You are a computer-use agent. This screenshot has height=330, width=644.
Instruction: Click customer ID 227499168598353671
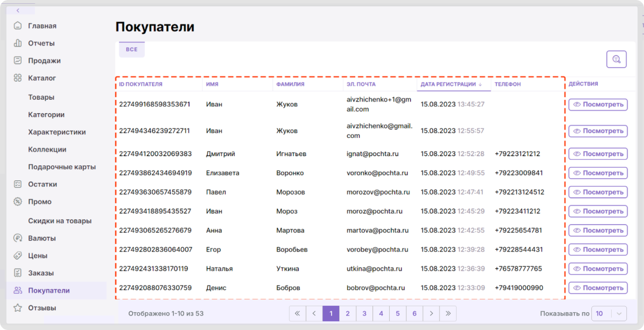155,104
